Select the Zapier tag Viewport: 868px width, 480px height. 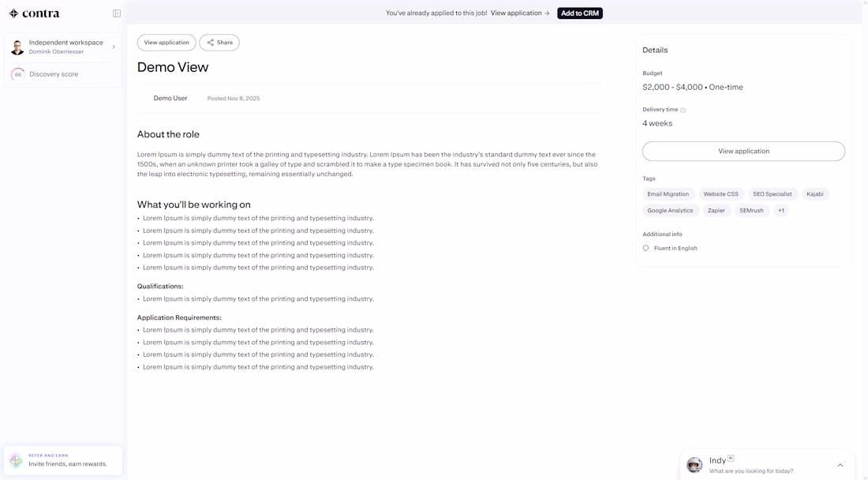point(716,210)
